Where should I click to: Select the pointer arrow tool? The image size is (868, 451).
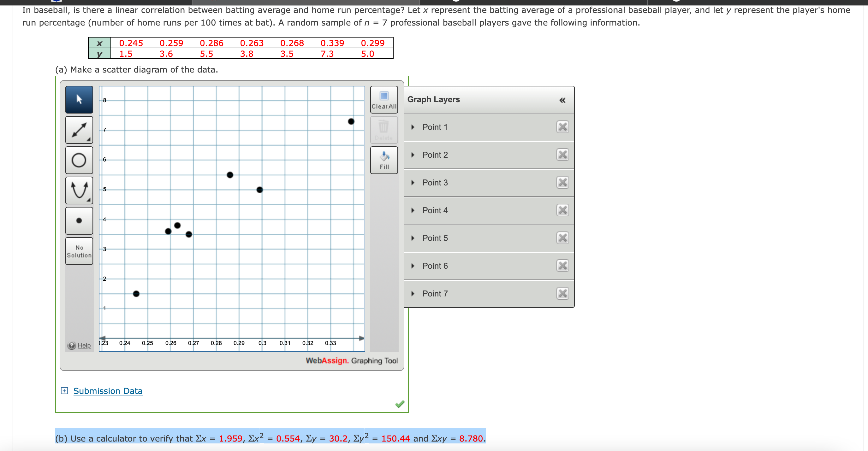(79, 99)
